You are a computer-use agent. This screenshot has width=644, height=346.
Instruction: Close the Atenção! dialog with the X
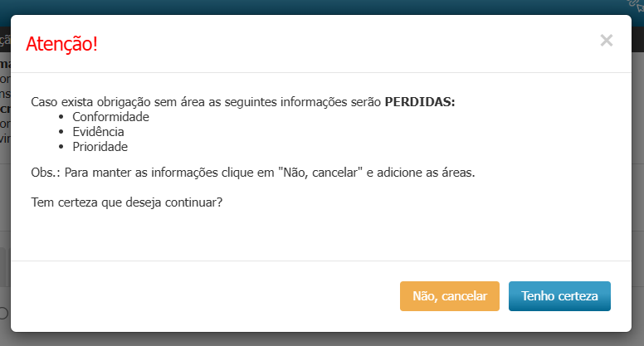[607, 40]
